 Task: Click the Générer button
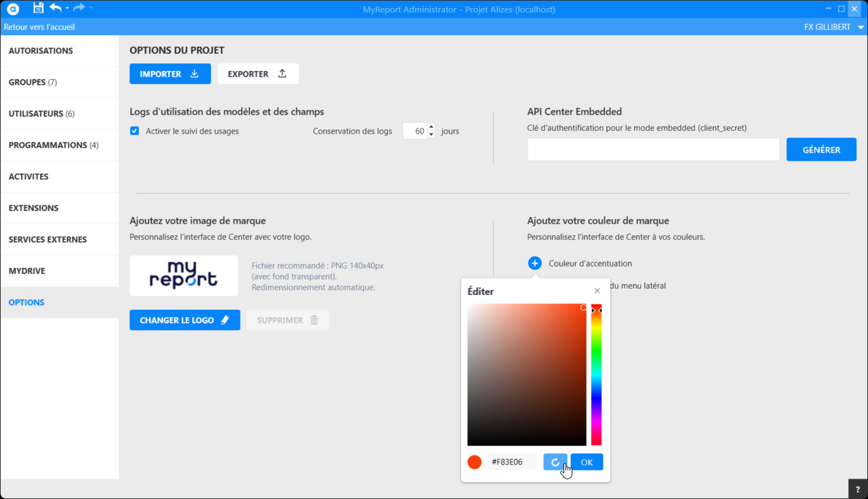(x=821, y=150)
